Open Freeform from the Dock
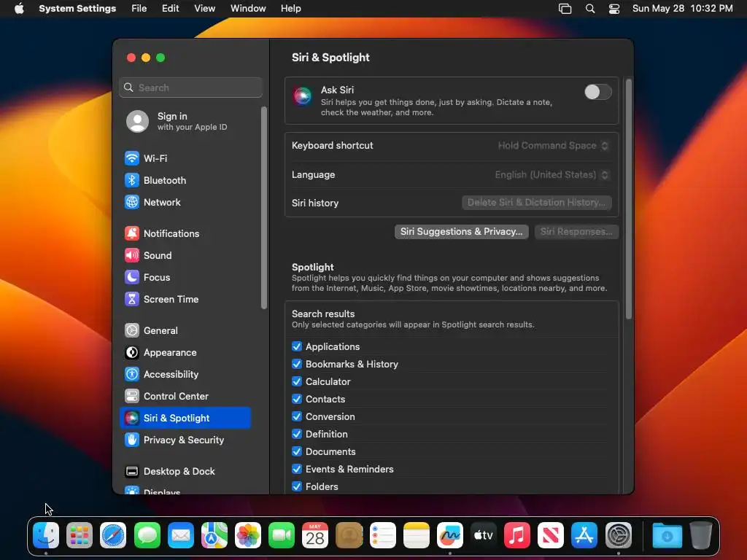The height and width of the screenshot is (560, 747). 449,535
